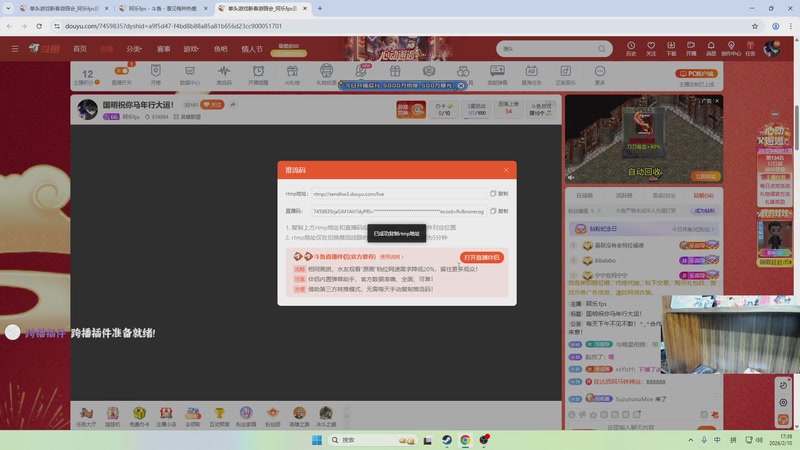Click 打开直播伴侣 button
This screenshot has width=800, height=450.
coord(481,257)
